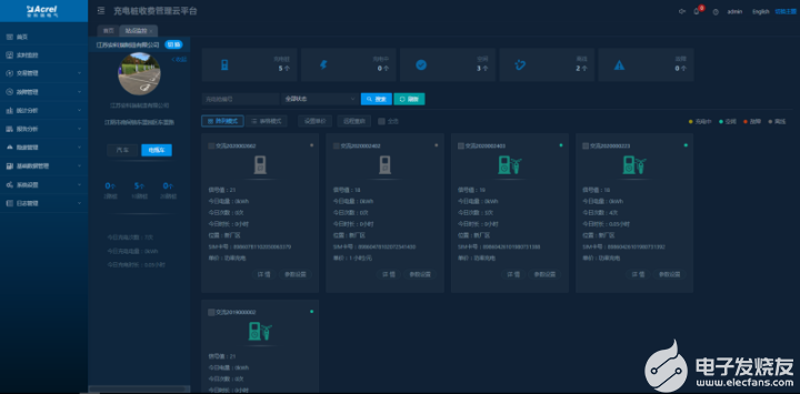
Task: Switch to grid card view mode
Action: [x=222, y=121]
